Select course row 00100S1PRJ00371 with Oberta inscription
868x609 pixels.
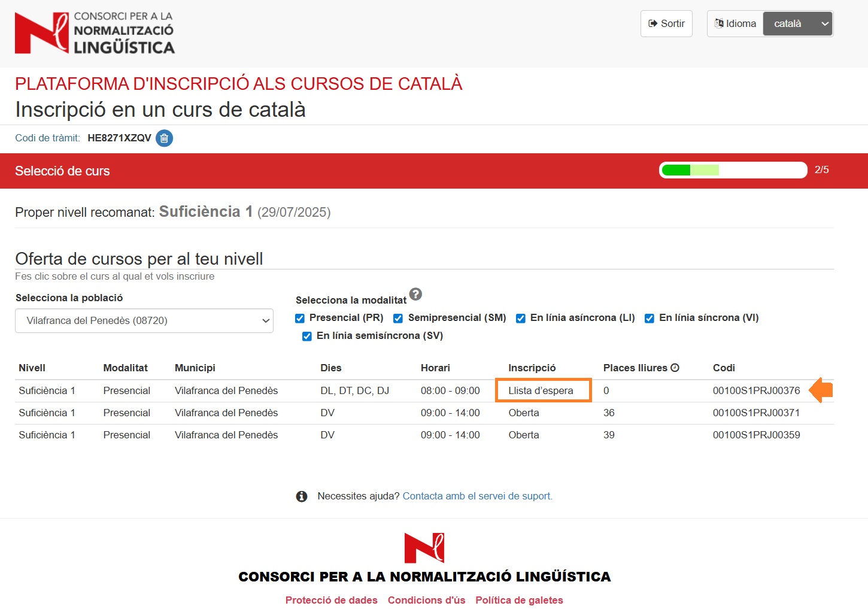coord(419,413)
